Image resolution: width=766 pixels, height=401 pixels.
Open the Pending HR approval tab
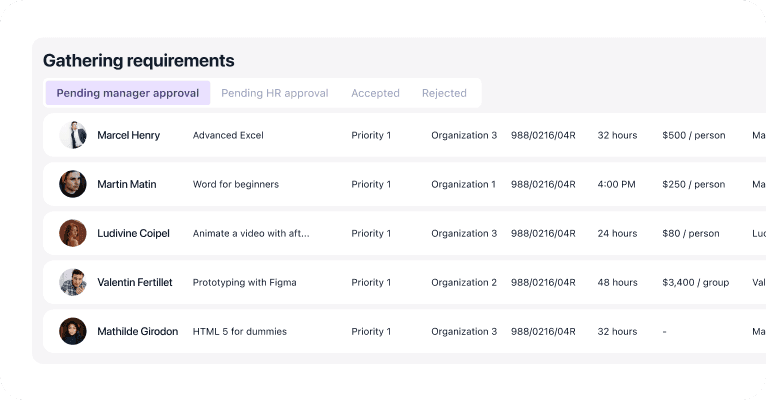click(274, 93)
